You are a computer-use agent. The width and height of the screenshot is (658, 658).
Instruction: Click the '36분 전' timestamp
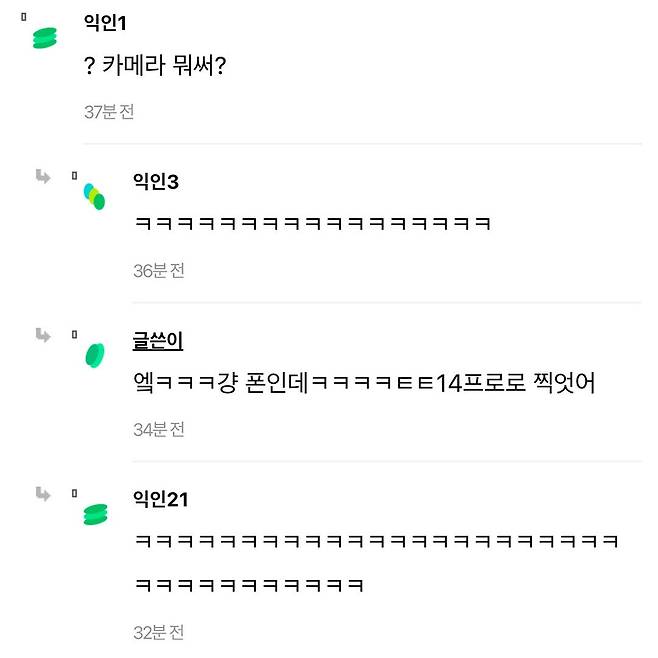[159, 271]
